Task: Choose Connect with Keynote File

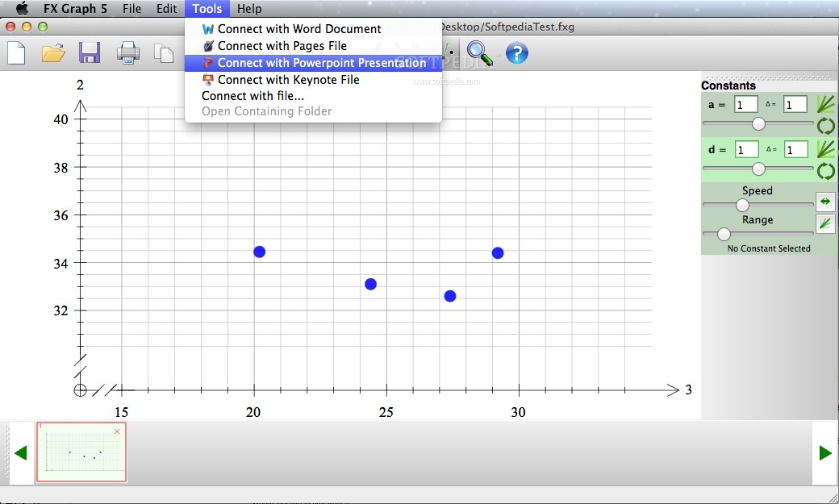Action: click(313, 80)
